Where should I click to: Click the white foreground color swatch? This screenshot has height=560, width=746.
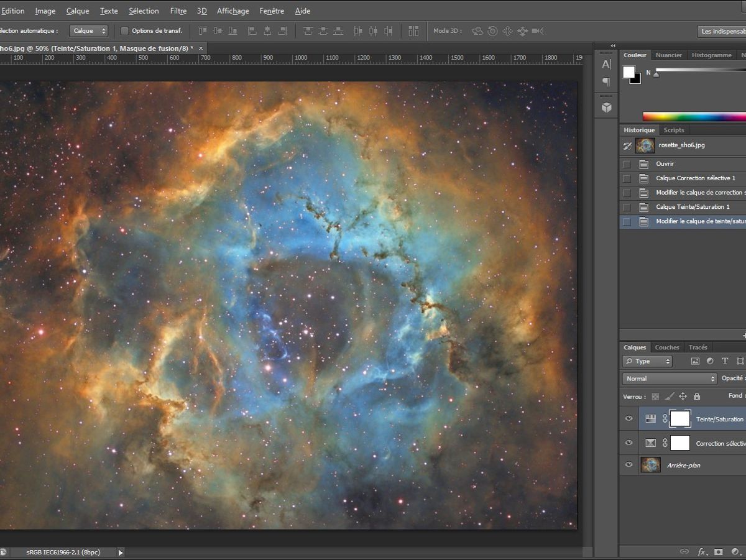pos(630,73)
